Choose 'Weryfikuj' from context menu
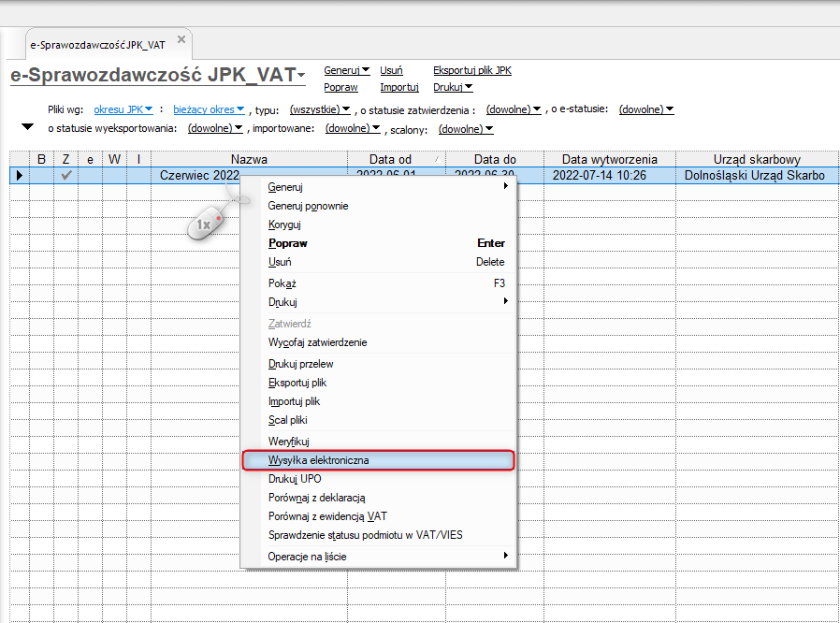Viewport: 840px width, 623px height. point(378,442)
